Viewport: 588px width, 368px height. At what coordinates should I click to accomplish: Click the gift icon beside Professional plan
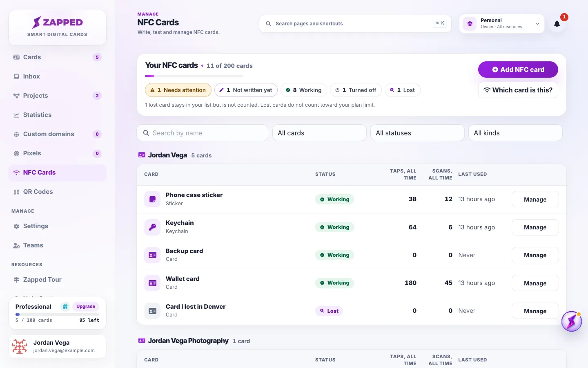[65, 307]
